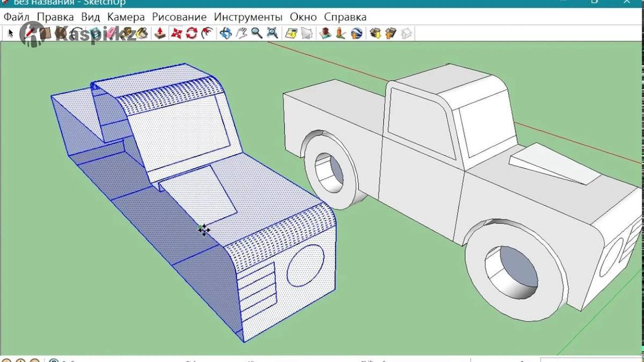Select the pink Eraser tool
The width and height of the screenshot is (644, 362).
111,33
